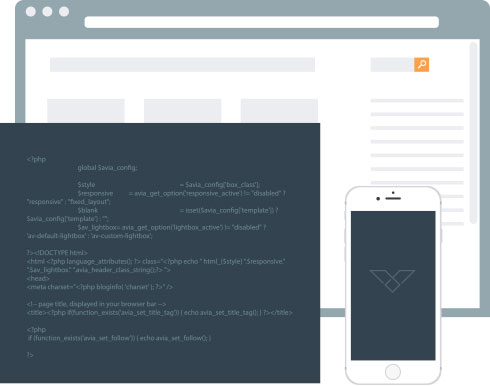Click the browser's white address bar
The height and width of the screenshot is (386, 490).
(262, 22)
